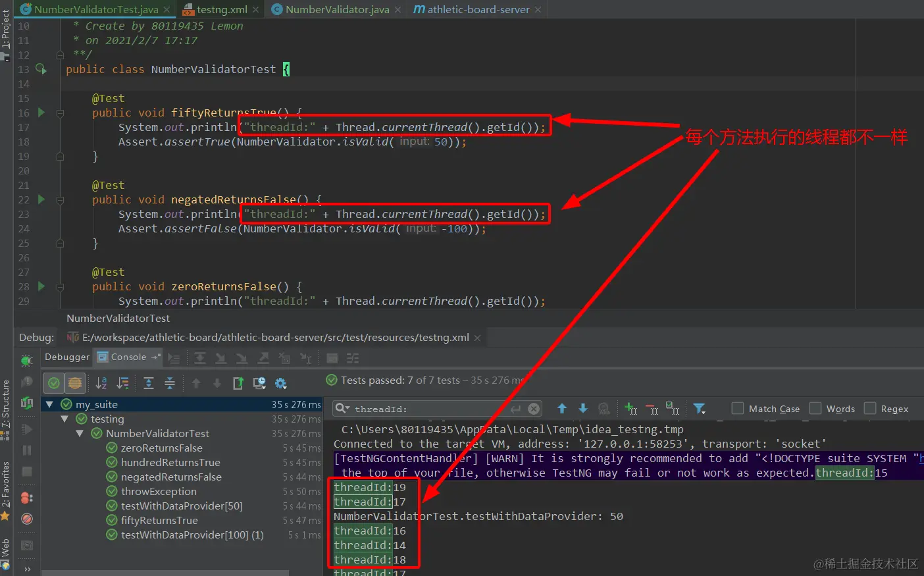The width and height of the screenshot is (924, 576).
Task: Go to next failed test
Action: click(217, 383)
